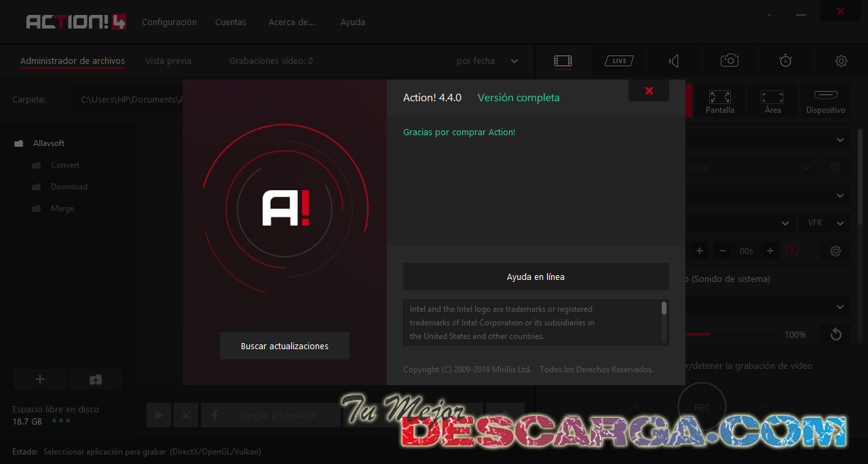Open the Ayuda menu
This screenshot has width=868, height=464.
353,22
